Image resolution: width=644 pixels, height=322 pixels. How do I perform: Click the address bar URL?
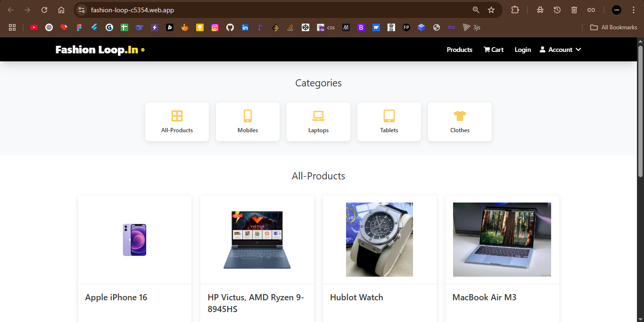tap(132, 10)
